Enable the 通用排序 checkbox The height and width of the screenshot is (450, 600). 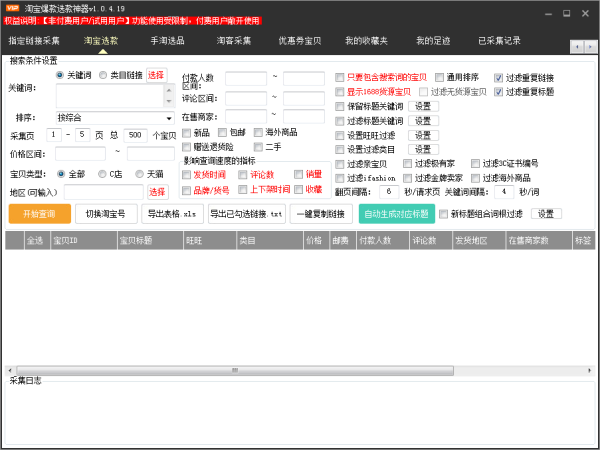click(x=439, y=76)
